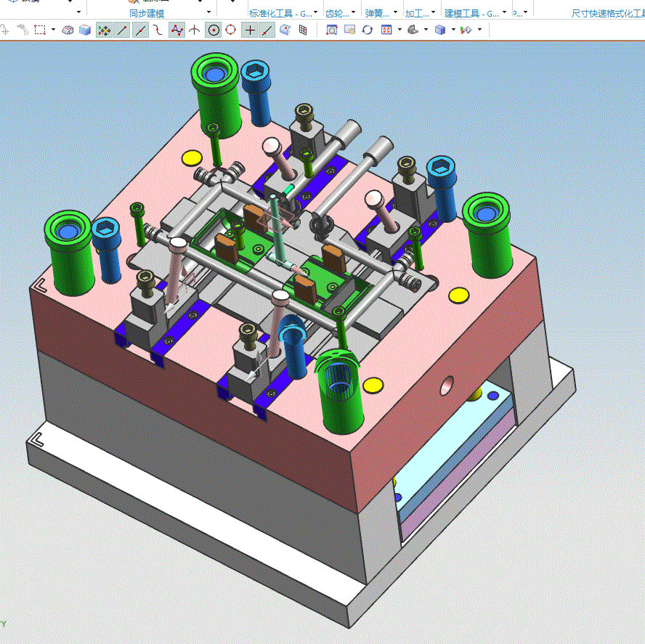Screen dimensions: 645x644
Task: Toggle Quadrant Point snapping
Action: [x=231, y=30]
